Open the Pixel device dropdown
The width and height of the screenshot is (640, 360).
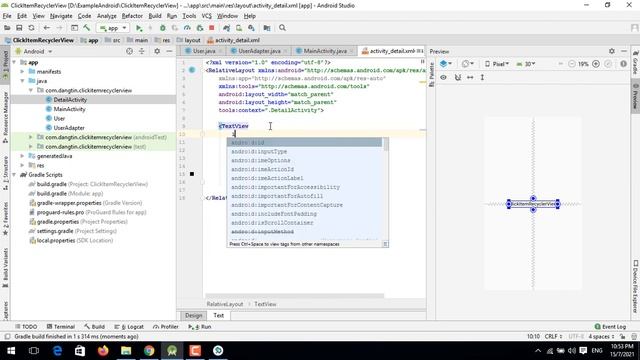coord(497,64)
